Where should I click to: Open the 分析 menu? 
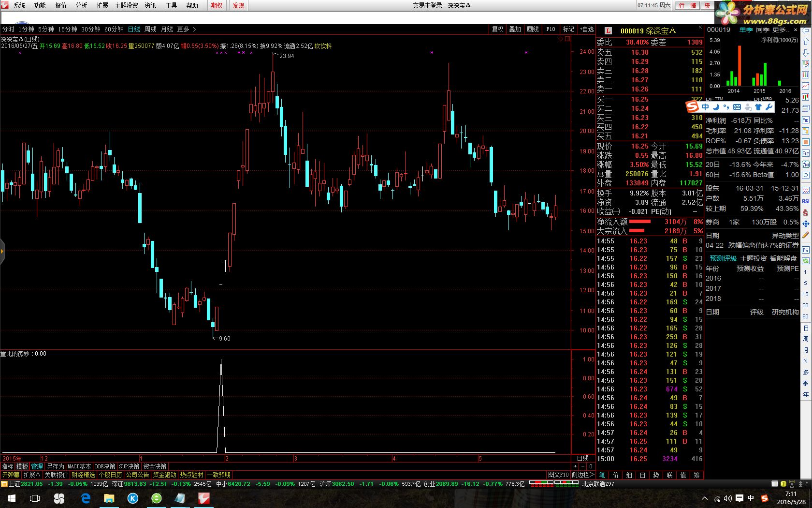81,5
